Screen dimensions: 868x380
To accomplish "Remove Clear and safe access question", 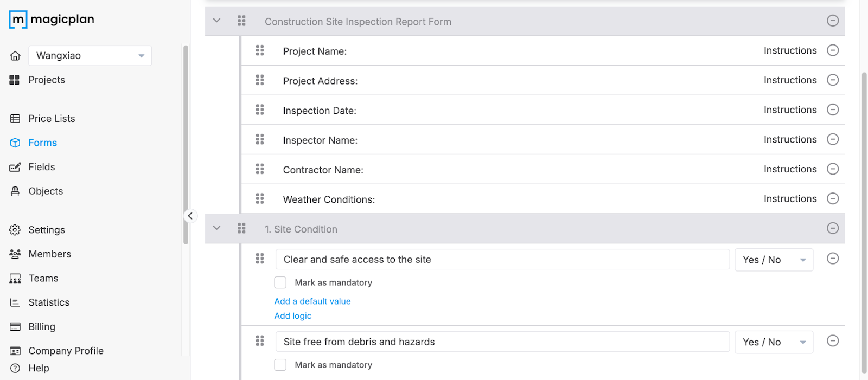I will pyautogui.click(x=833, y=259).
